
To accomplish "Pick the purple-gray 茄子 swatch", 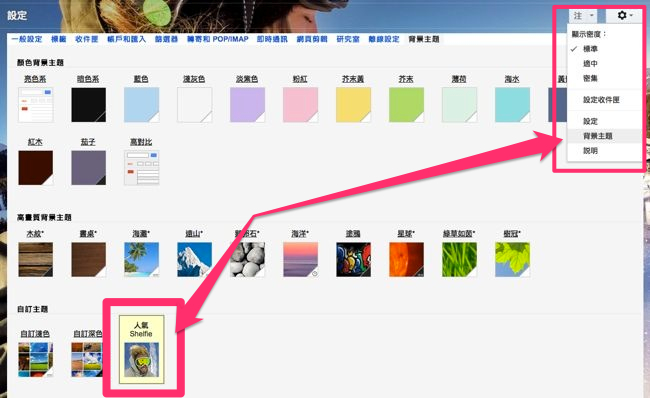I will [88, 167].
